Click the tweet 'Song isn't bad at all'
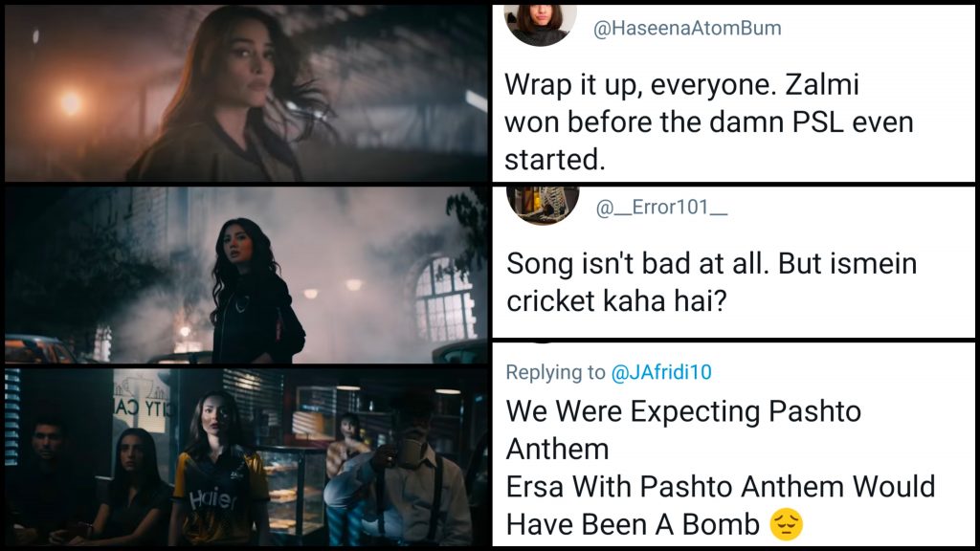This screenshot has width=980, height=551. 711,282
